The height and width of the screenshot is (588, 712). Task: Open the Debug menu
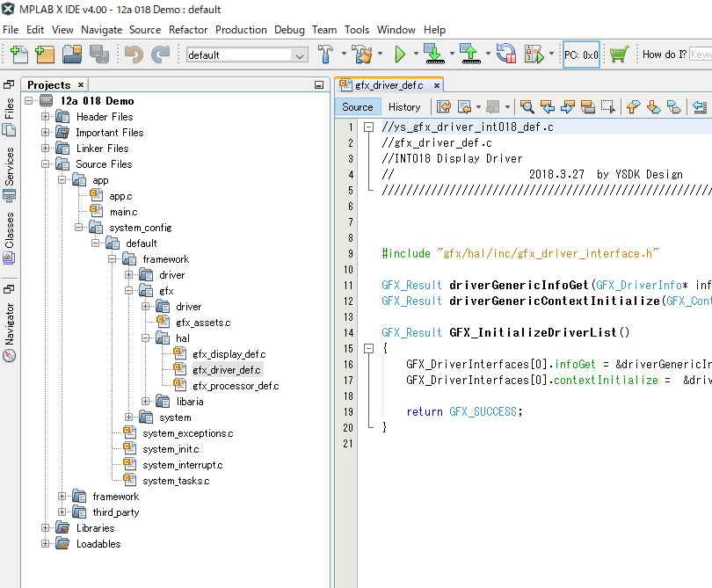pos(289,30)
